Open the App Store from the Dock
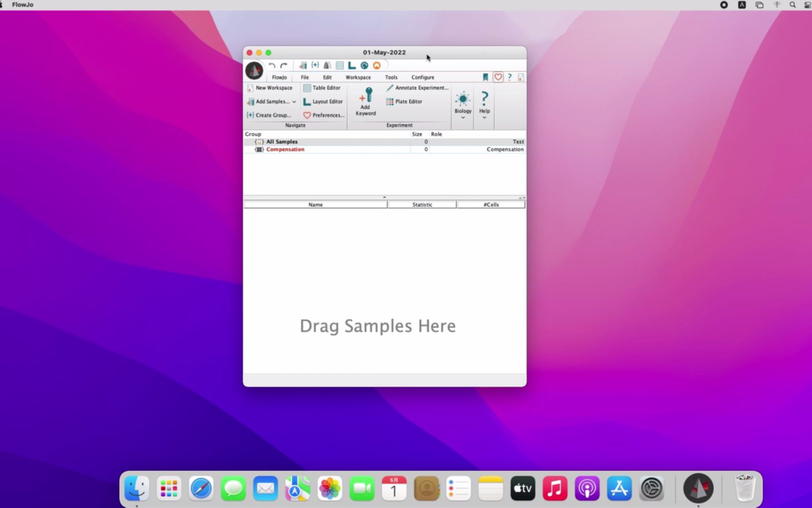This screenshot has height=508, width=812. (x=619, y=489)
